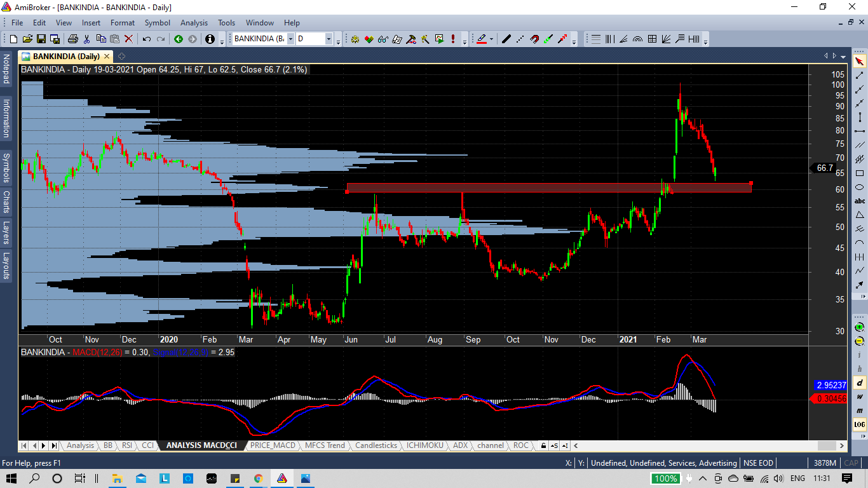Open the Information side panel
This screenshot has width=868, height=488.
(x=6, y=118)
